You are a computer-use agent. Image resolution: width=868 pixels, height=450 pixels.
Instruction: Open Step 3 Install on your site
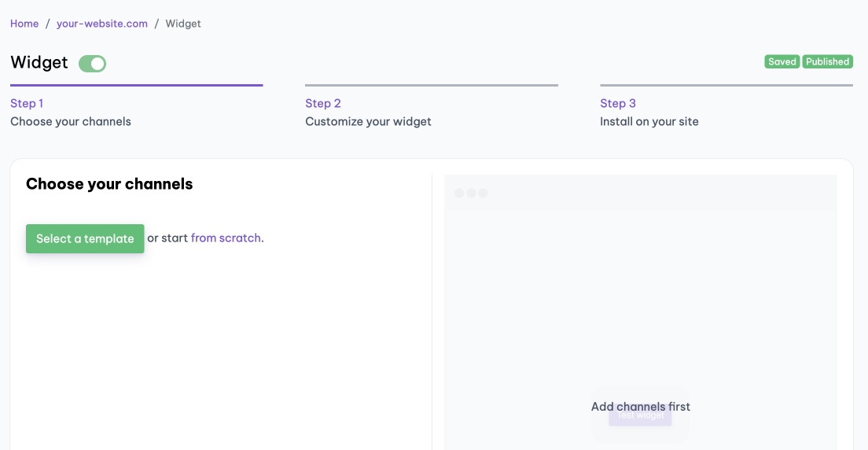649,112
